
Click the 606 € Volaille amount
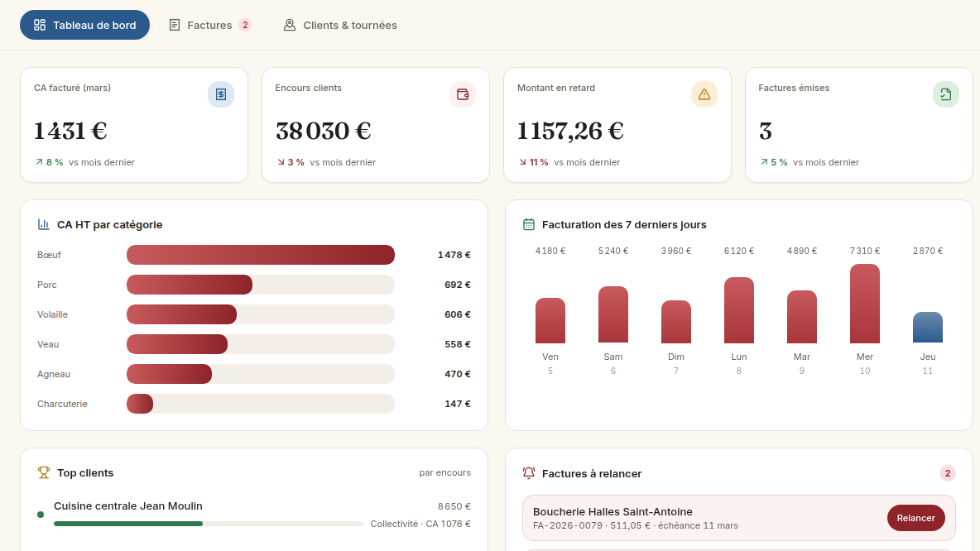pyautogui.click(x=458, y=314)
